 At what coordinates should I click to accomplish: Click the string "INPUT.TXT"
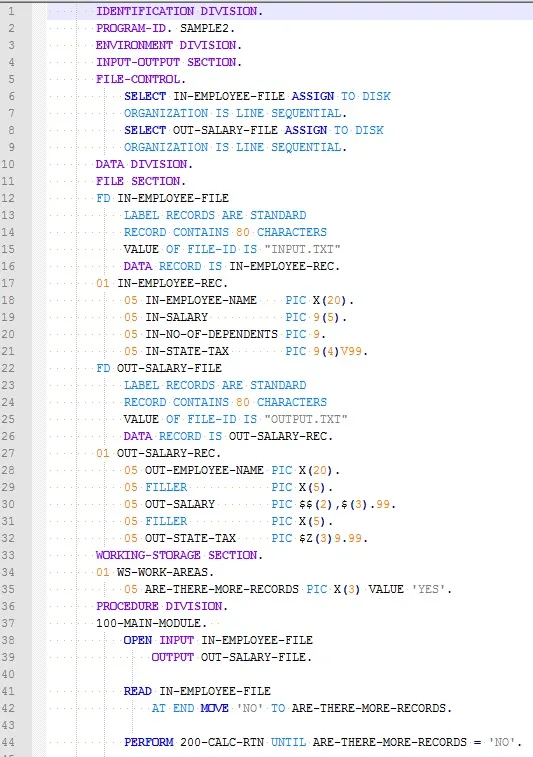[303, 249]
